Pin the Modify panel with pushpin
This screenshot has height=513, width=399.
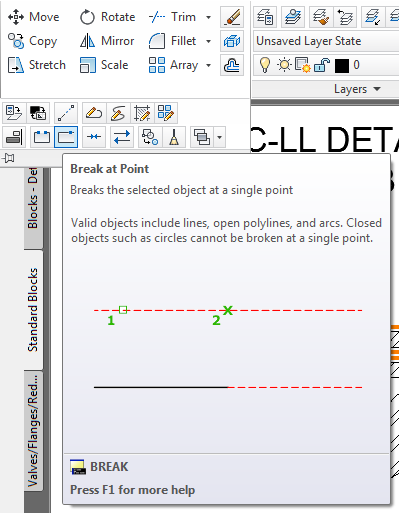point(9,158)
